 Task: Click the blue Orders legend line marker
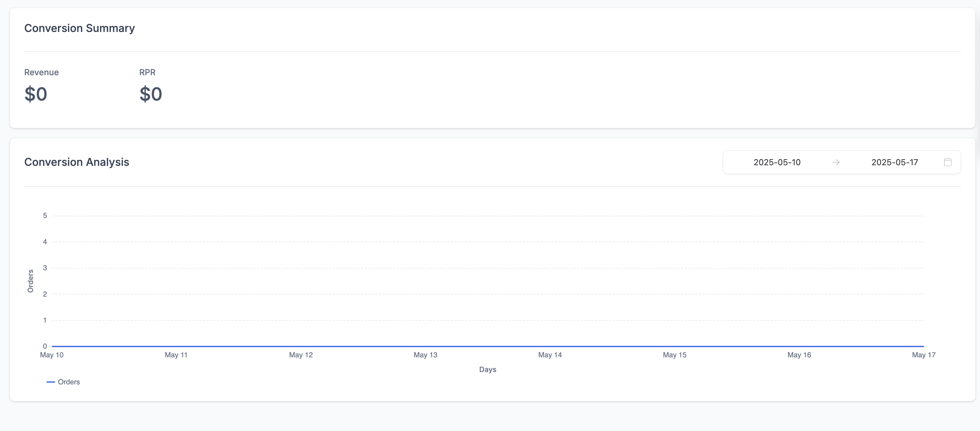pos(51,382)
